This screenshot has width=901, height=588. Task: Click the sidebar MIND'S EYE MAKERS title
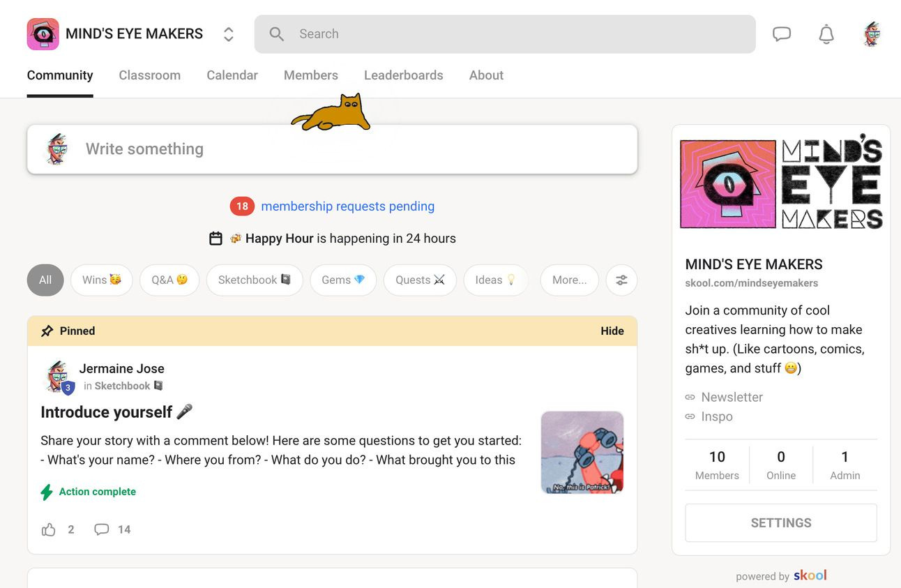pyautogui.click(x=754, y=264)
